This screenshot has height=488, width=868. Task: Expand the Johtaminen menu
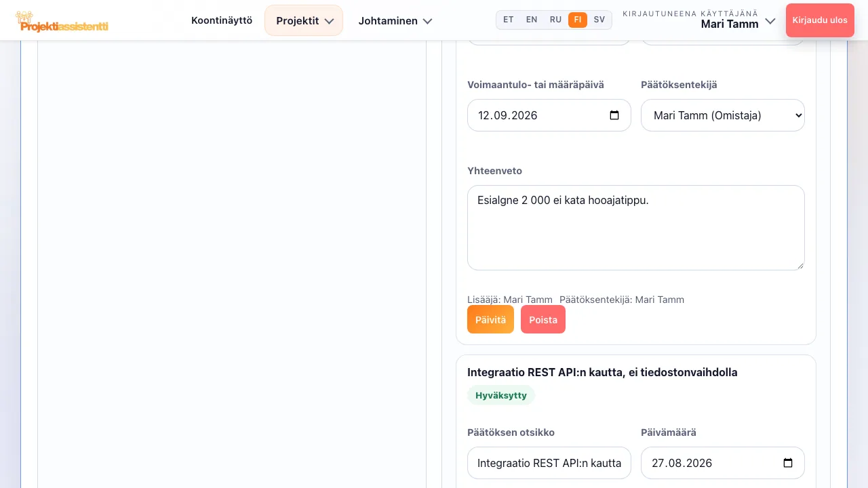[x=395, y=20]
